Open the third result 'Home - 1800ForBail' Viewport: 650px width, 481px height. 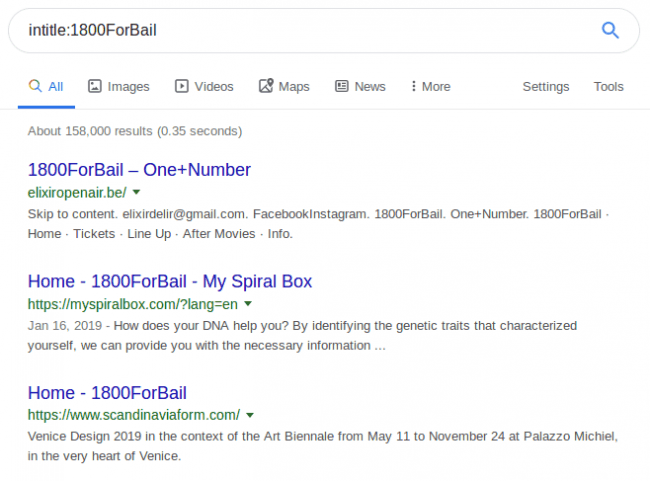click(107, 393)
